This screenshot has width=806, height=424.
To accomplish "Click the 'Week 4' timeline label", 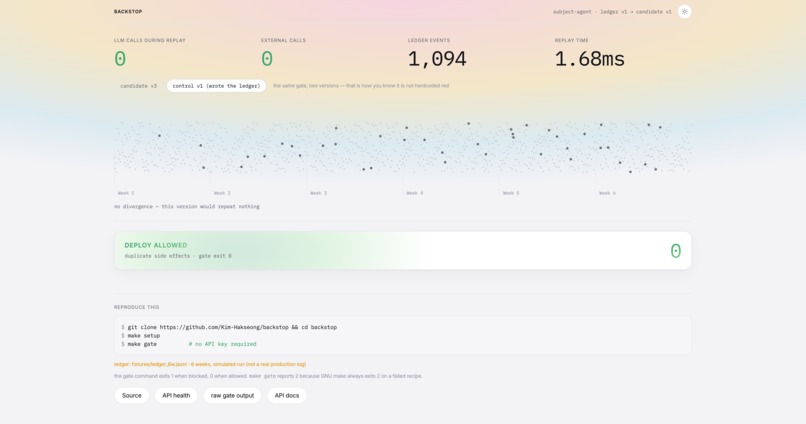I will point(415,193).
